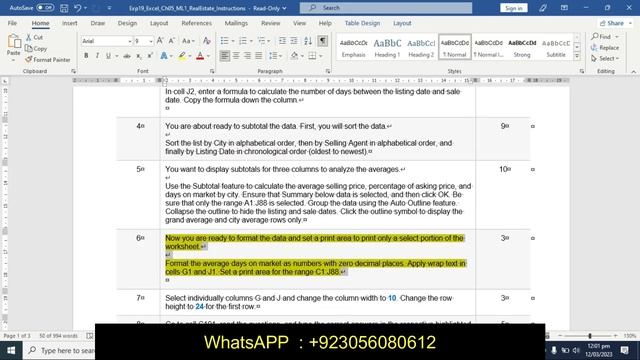Click the Sort icon
Screen dimensions: 640x360
(308, 41)
